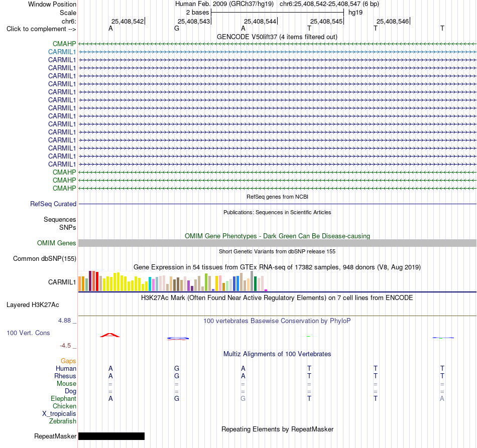
Task: Open 'Publications: Sequences in Scientific Articles' title
Action: coord(277,212)
